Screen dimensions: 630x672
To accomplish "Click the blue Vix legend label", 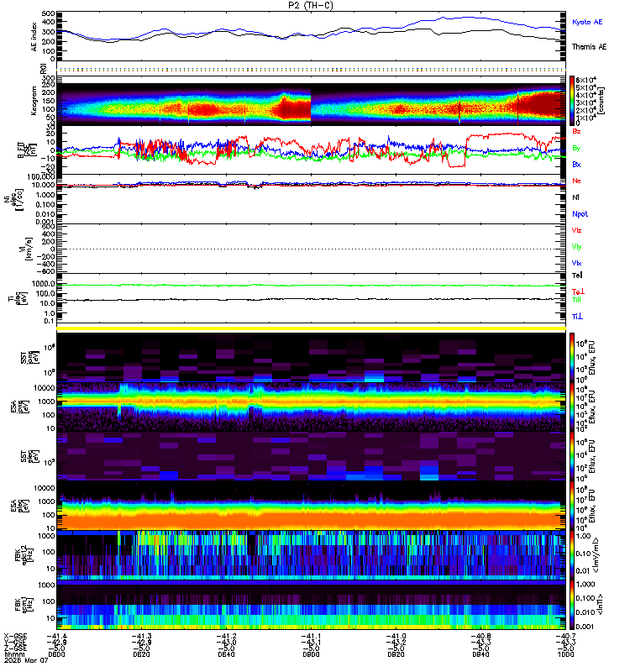I will [576, 263].
